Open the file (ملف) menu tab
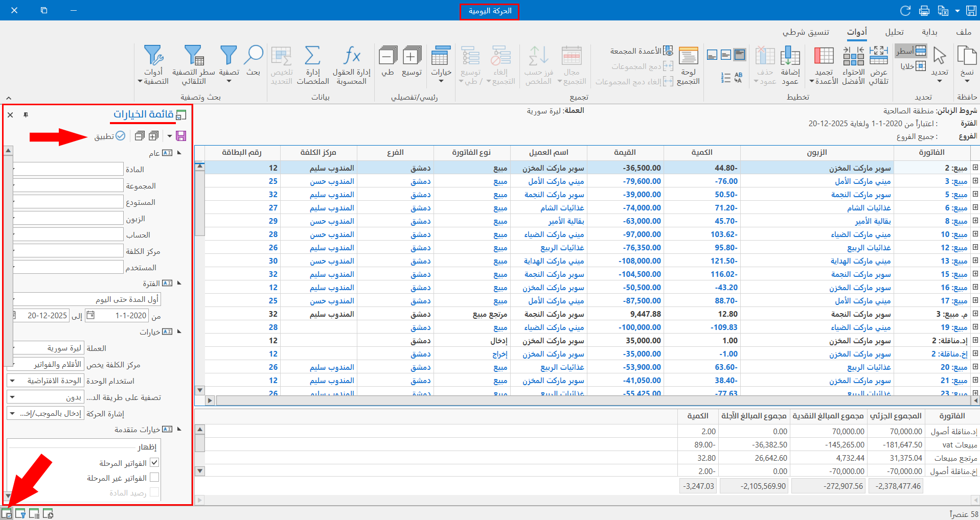This screenshot has height=520, width=980. pos(963,32)
